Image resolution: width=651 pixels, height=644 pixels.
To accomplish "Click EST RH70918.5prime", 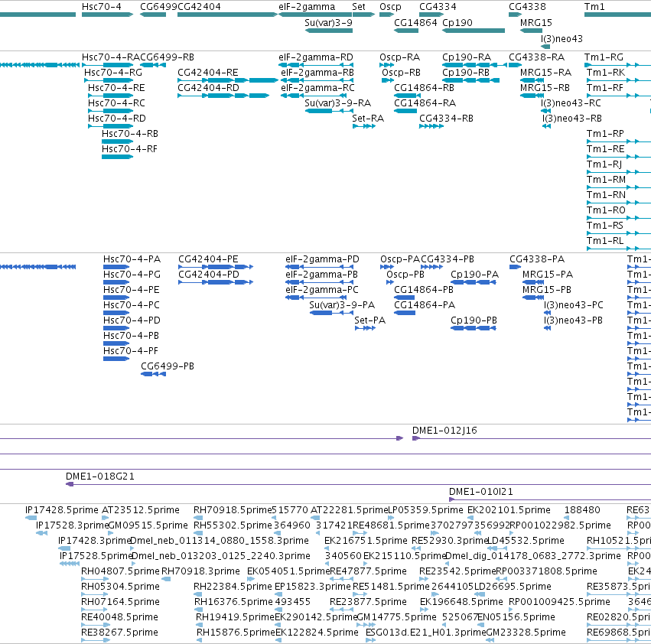I will click(x=233, y=510).
